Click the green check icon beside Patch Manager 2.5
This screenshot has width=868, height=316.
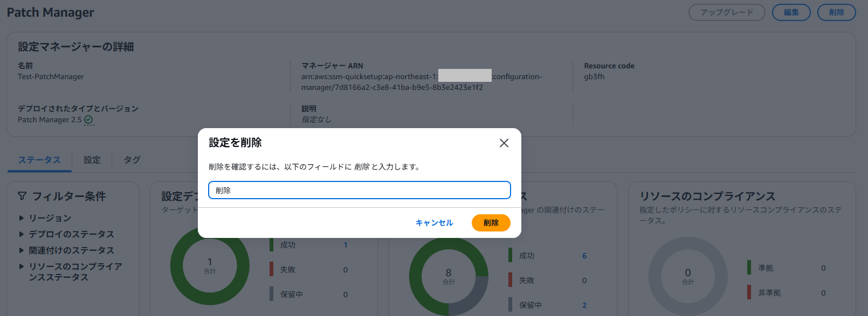click(x=89, y=120)
